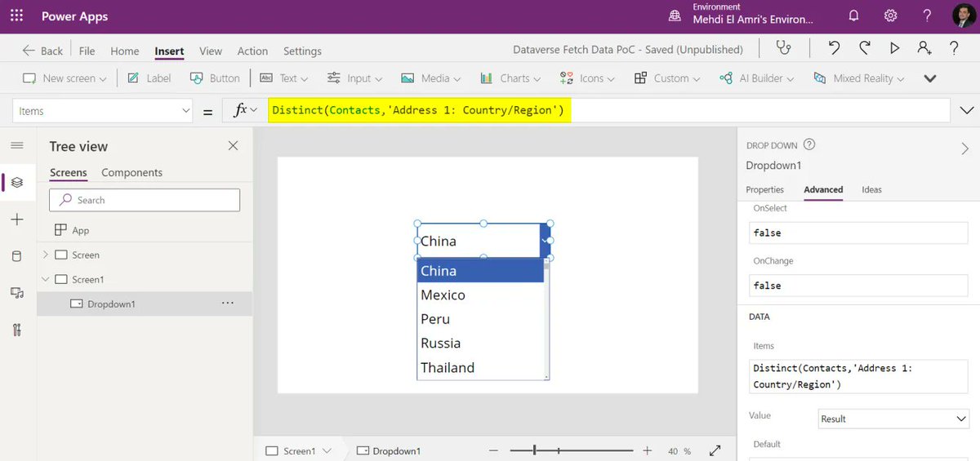
Task: Toggle the hamburger navigation menu
Action: (17, 145)
